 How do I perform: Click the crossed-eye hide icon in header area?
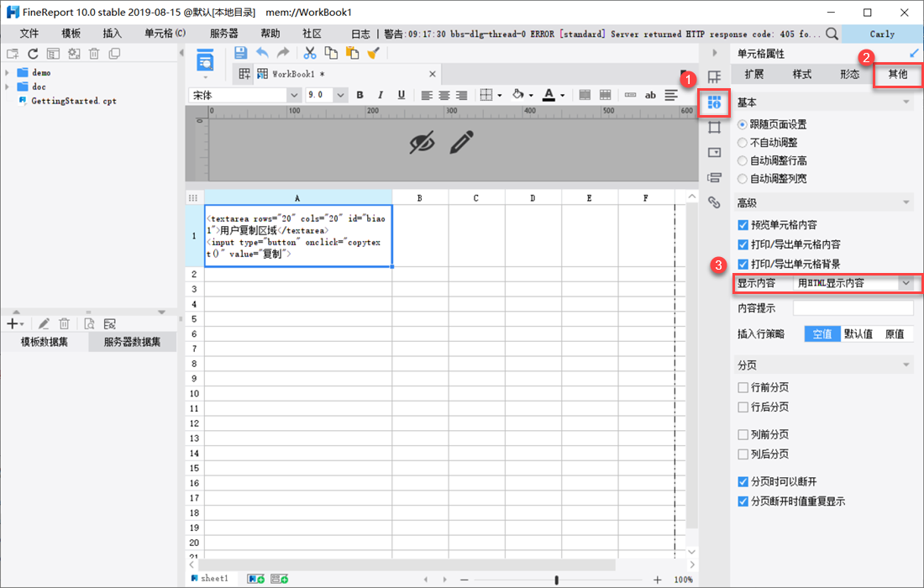pos(422,142)
